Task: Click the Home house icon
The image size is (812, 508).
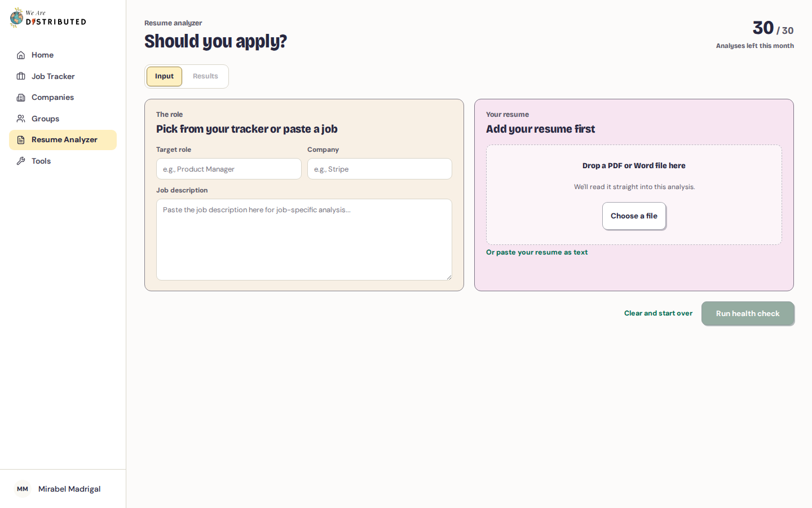Action: tap(21, 55)
